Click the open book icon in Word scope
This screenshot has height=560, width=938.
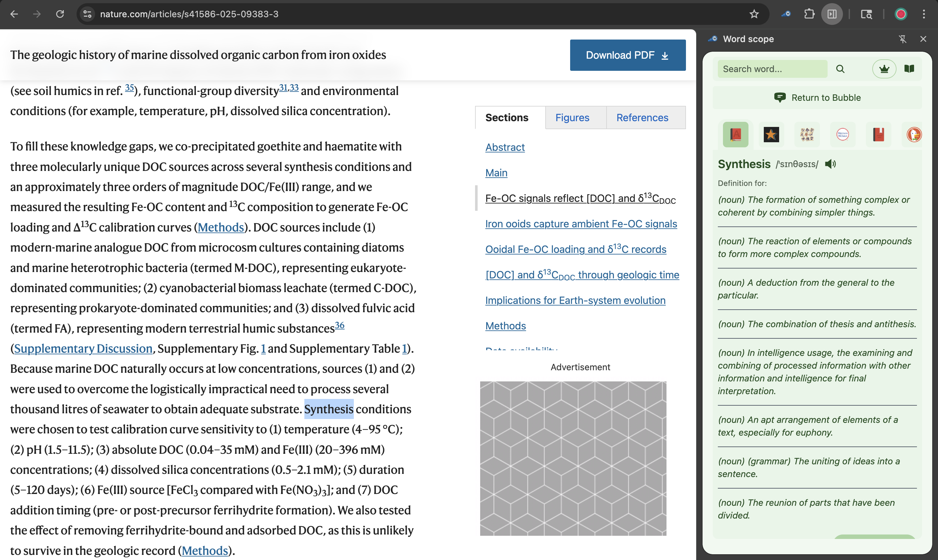pyautogui.click(x=909, y=69)
